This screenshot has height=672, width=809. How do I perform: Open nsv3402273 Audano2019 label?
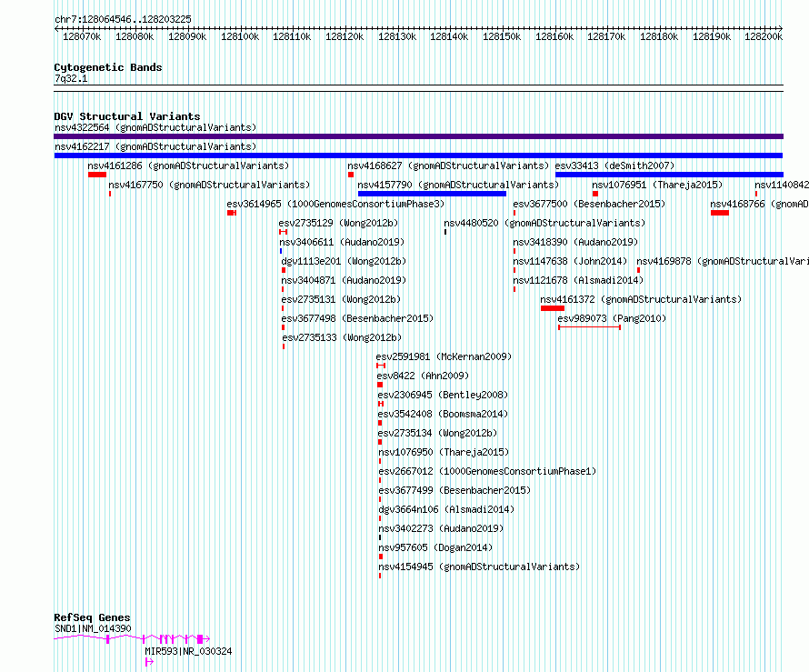coord(442,528)
